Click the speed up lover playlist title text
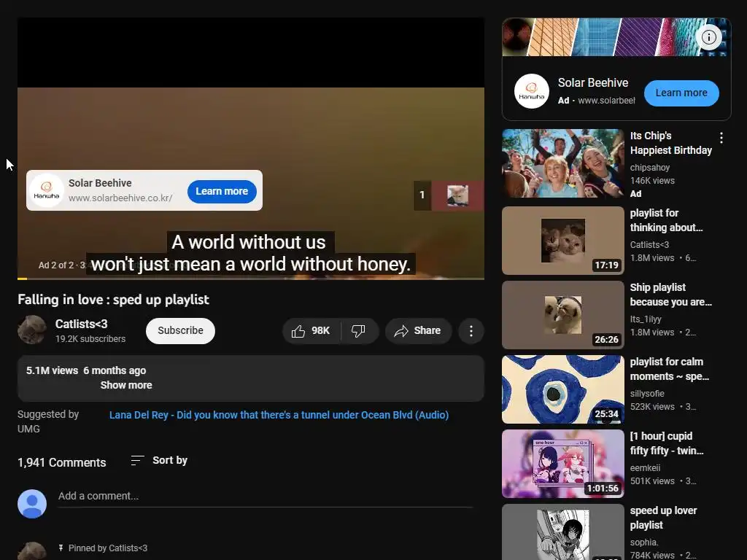Screen dimensions: 747x560 pos(663,518)
